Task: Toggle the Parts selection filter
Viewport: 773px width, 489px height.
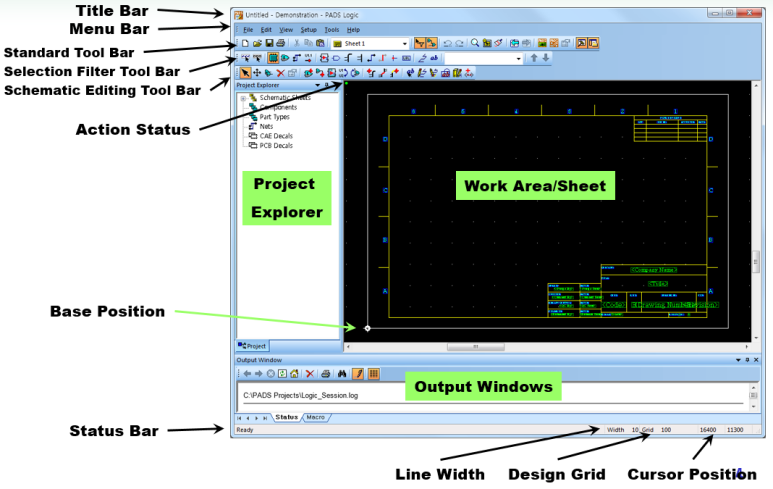Action: click(273, 58)
